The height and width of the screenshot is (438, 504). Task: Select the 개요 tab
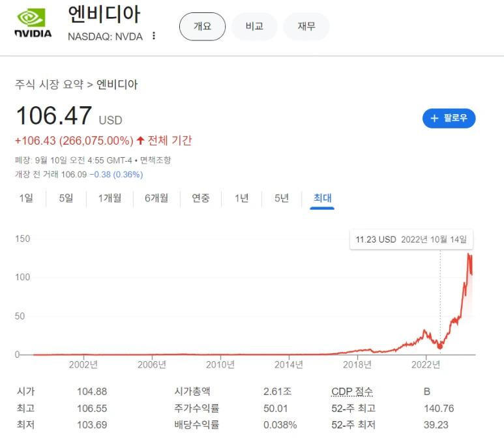pos(202,26)
